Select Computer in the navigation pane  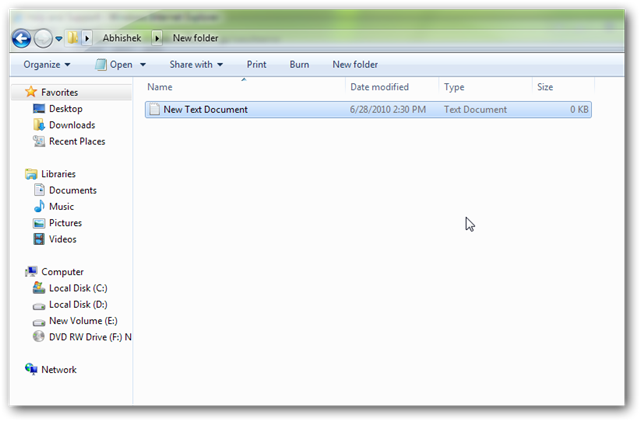(x=62, y=272)
